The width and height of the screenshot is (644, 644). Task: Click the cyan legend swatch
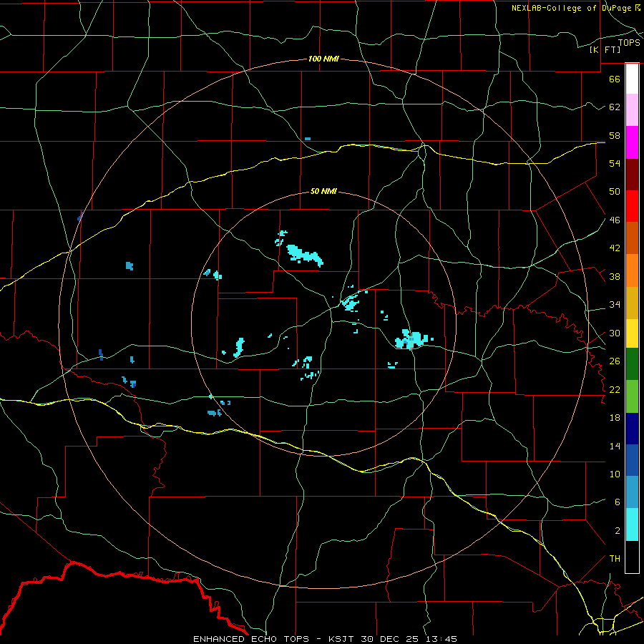(x=632, y=525)
